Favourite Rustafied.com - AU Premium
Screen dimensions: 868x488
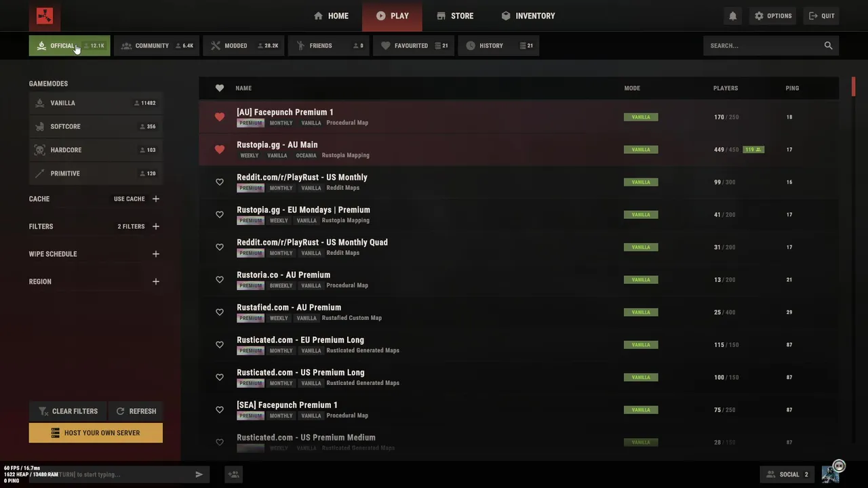tap(220, 312)
